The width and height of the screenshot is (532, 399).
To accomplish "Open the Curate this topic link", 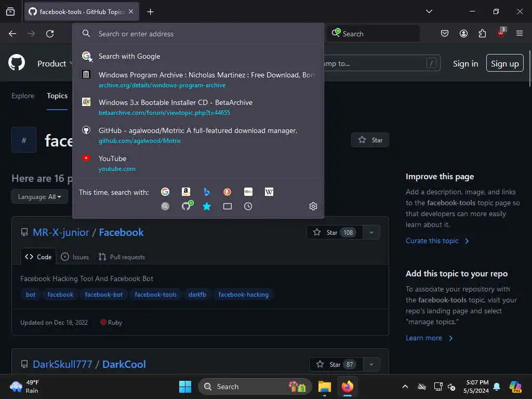I will [x=437, y=241].
